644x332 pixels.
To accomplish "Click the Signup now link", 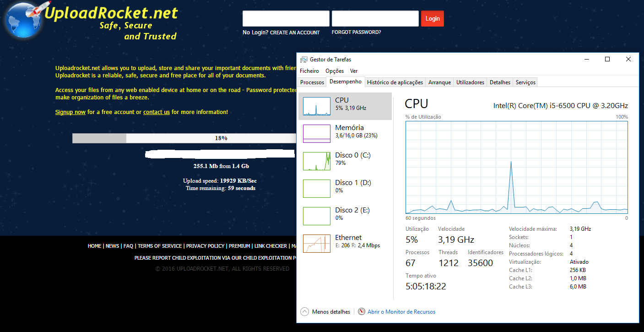I will click(x=70, y=112).
